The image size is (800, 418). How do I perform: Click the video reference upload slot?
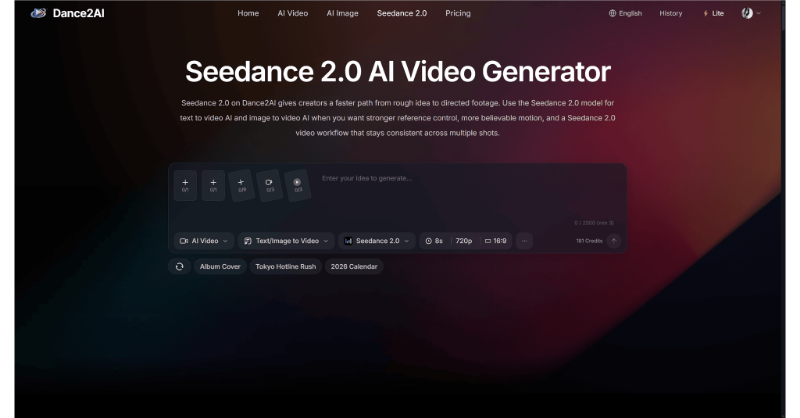[269, 186]
